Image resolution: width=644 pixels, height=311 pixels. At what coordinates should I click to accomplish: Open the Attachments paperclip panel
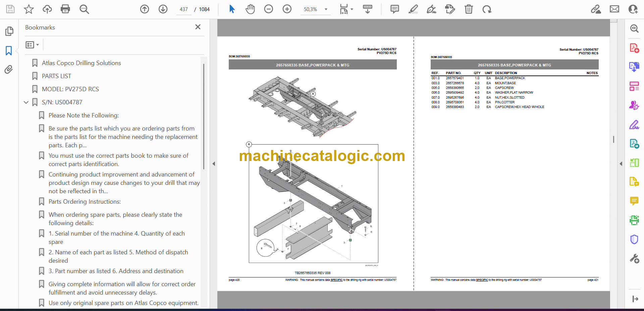pos(9,69)
